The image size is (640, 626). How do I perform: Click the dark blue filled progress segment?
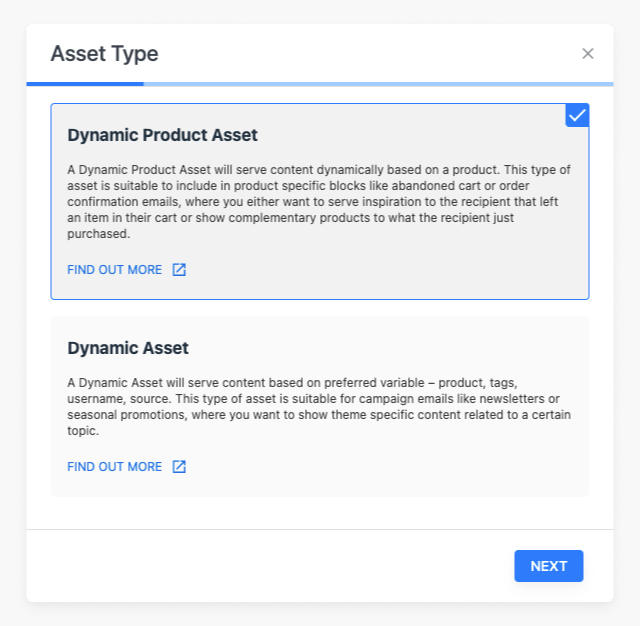pyautogui.click(x=85, y=83)
